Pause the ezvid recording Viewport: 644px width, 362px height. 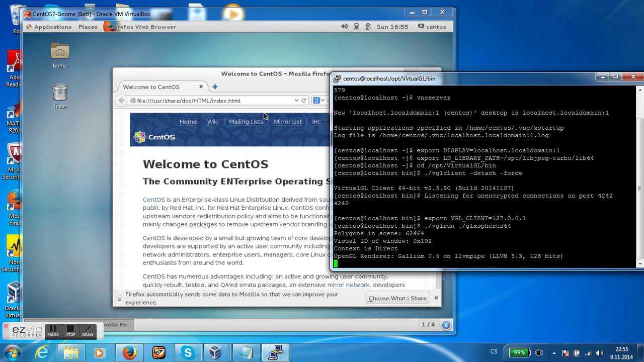point(53,331)
